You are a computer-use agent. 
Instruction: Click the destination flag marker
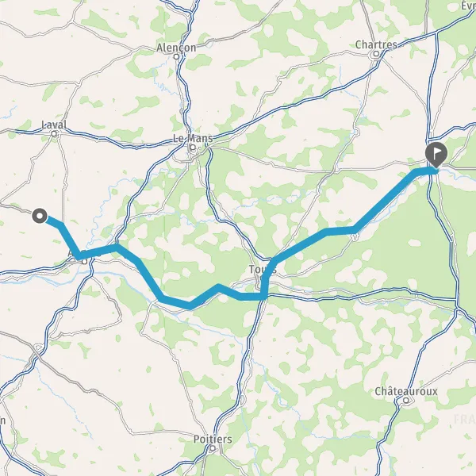coord(436,154)
